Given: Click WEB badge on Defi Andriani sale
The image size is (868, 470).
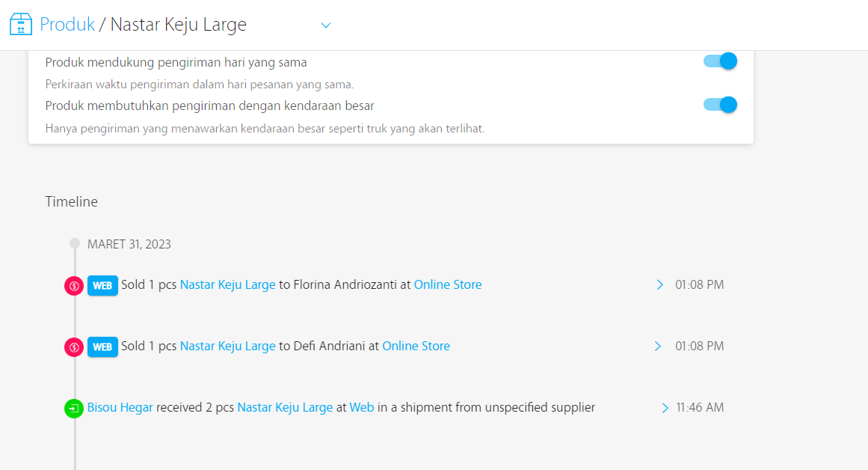Looking at the screenshot, I should tap(102, 347).
